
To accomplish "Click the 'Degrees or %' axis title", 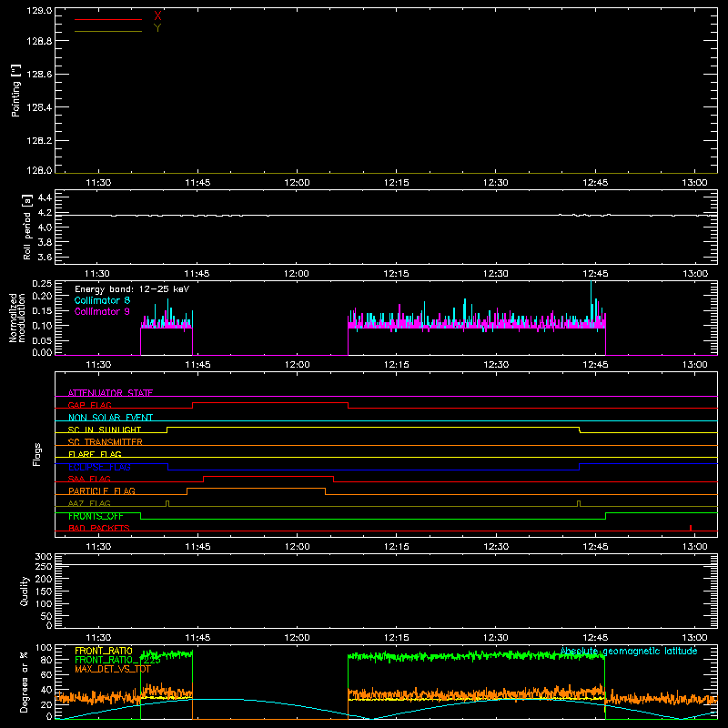I will click(25, 682).
